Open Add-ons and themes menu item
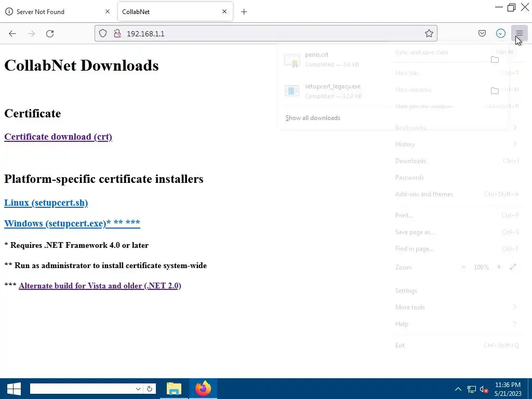This screenshot has height=399, width=532. [x=457, y=194]
